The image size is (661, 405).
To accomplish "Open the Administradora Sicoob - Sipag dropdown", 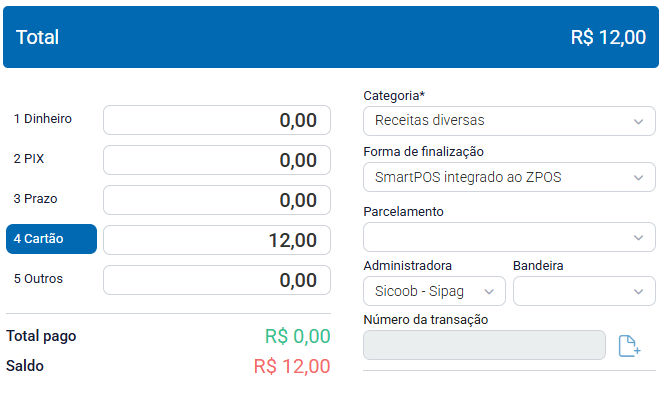I will [434, 291].
